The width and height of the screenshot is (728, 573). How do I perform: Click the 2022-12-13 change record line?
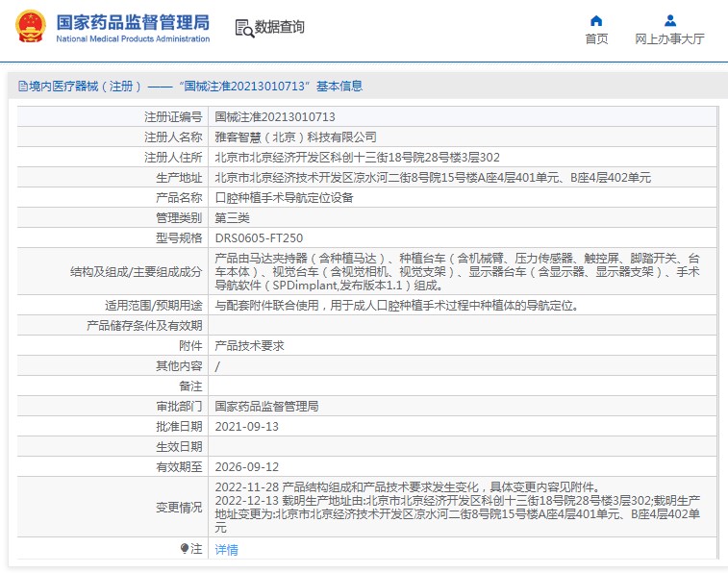coord(458,514)
